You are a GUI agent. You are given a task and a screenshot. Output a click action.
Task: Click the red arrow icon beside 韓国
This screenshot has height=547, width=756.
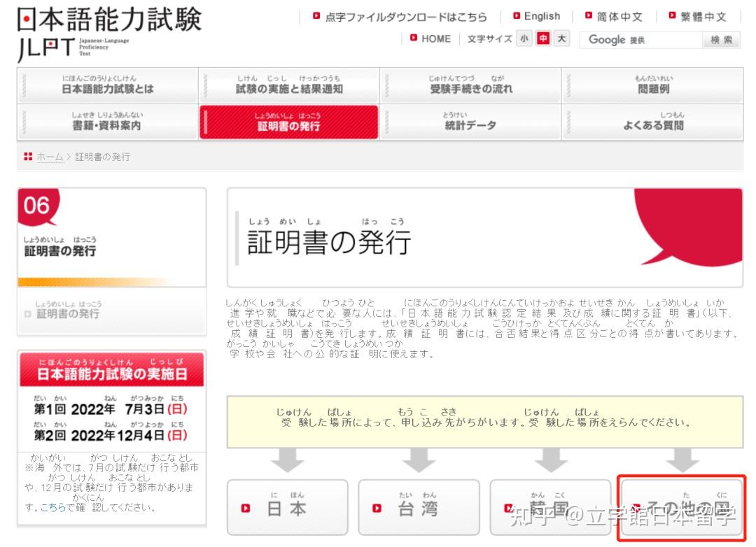(x=507, y=508)
